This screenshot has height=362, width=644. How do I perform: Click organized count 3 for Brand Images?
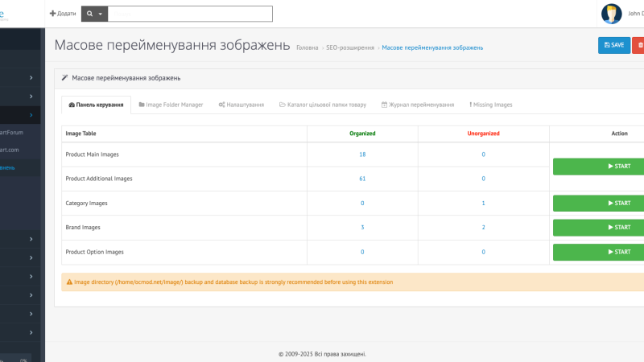(362, 228)
